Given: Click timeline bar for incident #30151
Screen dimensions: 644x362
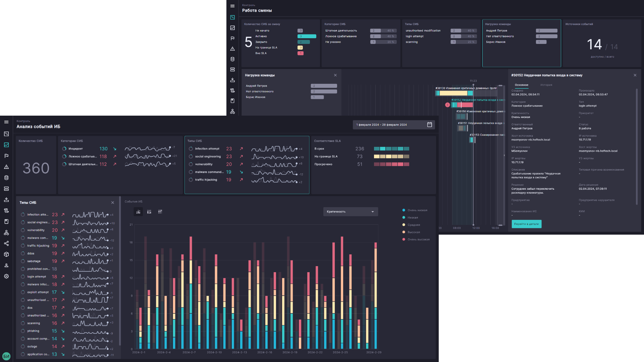Looking at the screenshot, I should coord(463,128).
